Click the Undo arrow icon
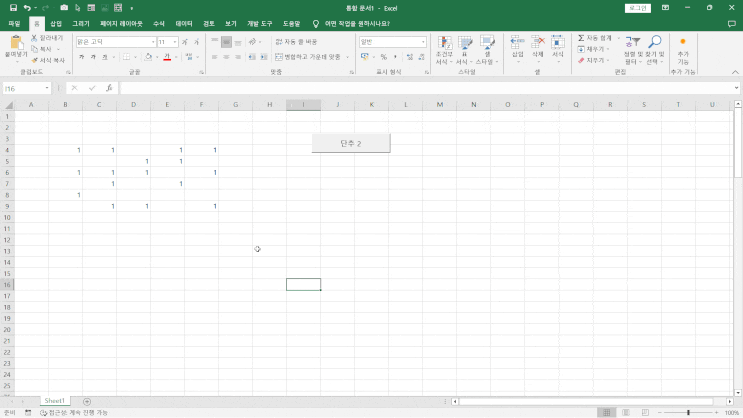Image resolution: width=743 pixels, height=418 pixels. (27, 8)
